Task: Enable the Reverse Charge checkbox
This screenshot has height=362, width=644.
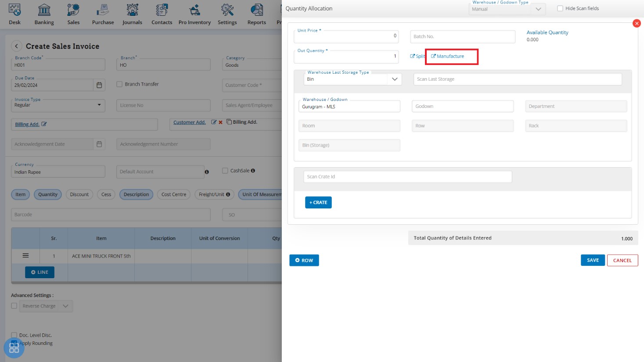Action: (x=14, y=306)
